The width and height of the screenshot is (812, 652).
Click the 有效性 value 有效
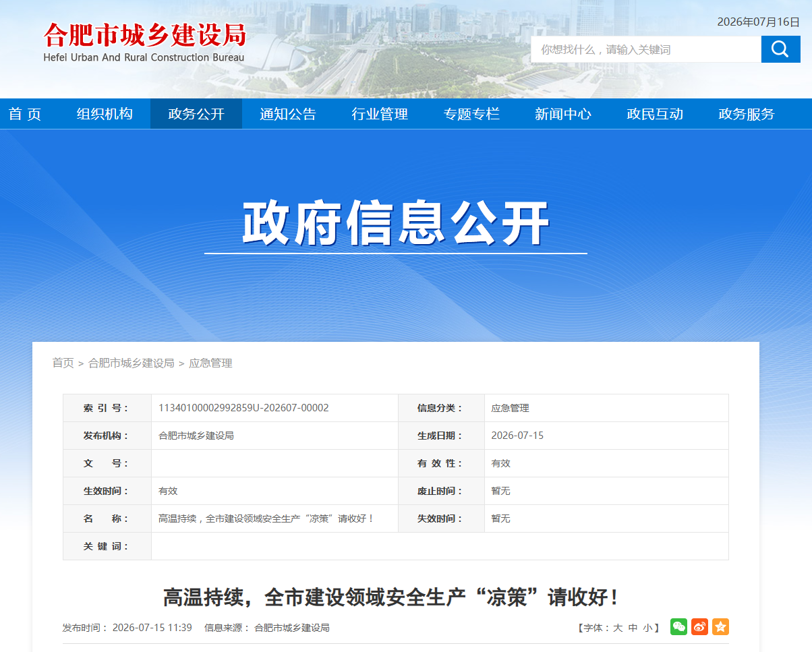click(x=501, y=463)
